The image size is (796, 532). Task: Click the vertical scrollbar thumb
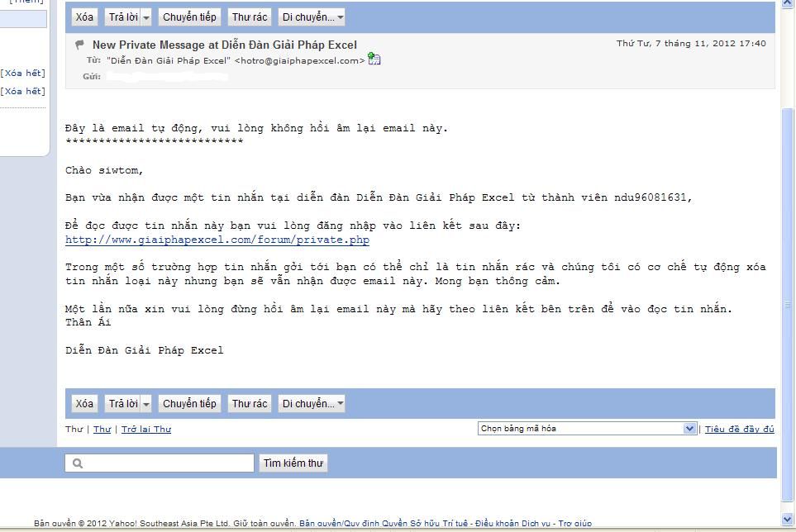click(x=788, y=304)
